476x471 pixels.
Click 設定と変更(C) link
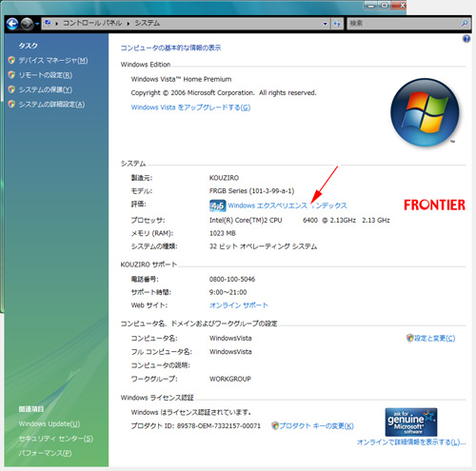pyautogui.click(x=434, y=338)
